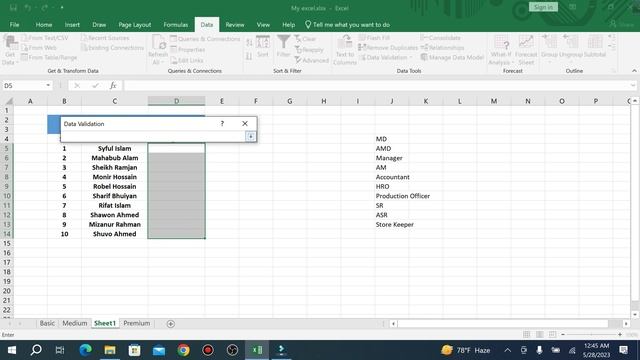Open the Help ribbon tab
This screenshot has width=640, height=360.
[x=288, y=24]
